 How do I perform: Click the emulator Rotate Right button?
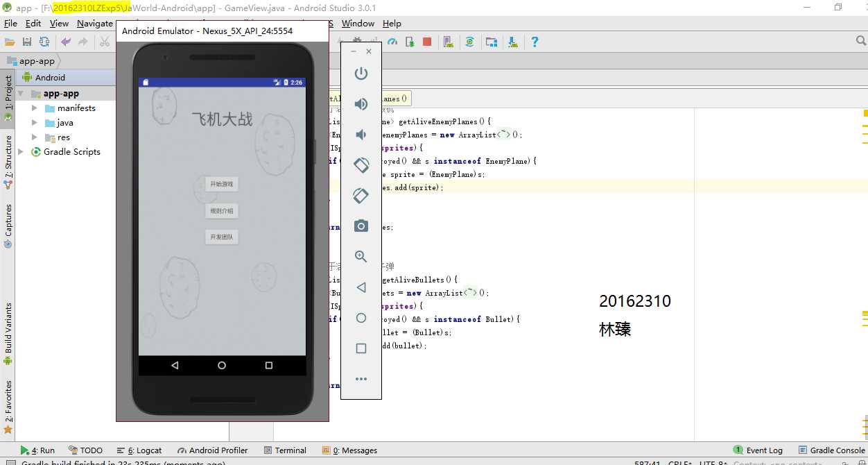coord(361,196)
